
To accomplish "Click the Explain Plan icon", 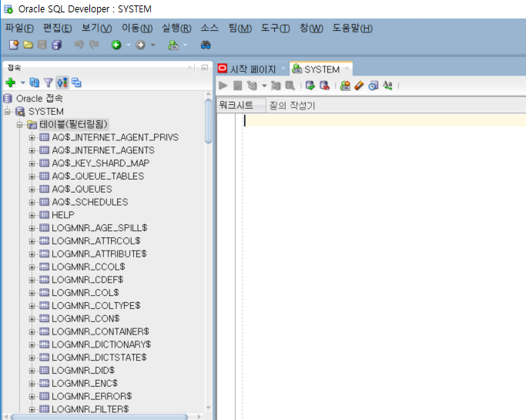I will pos(252,86).
